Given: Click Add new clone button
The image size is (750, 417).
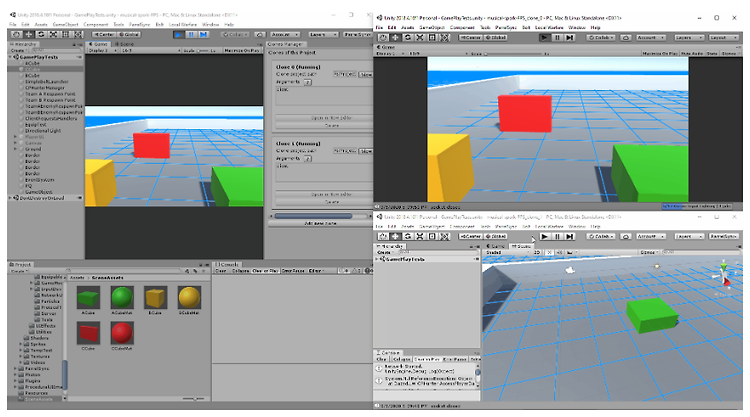Looking at the screenshot, I should click(x=320, y=223).
